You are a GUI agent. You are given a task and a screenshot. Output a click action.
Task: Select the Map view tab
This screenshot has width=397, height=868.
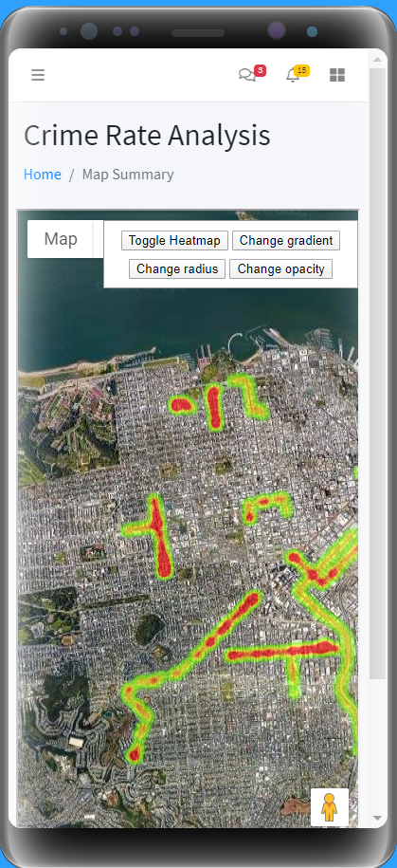(x=61, y=239)
